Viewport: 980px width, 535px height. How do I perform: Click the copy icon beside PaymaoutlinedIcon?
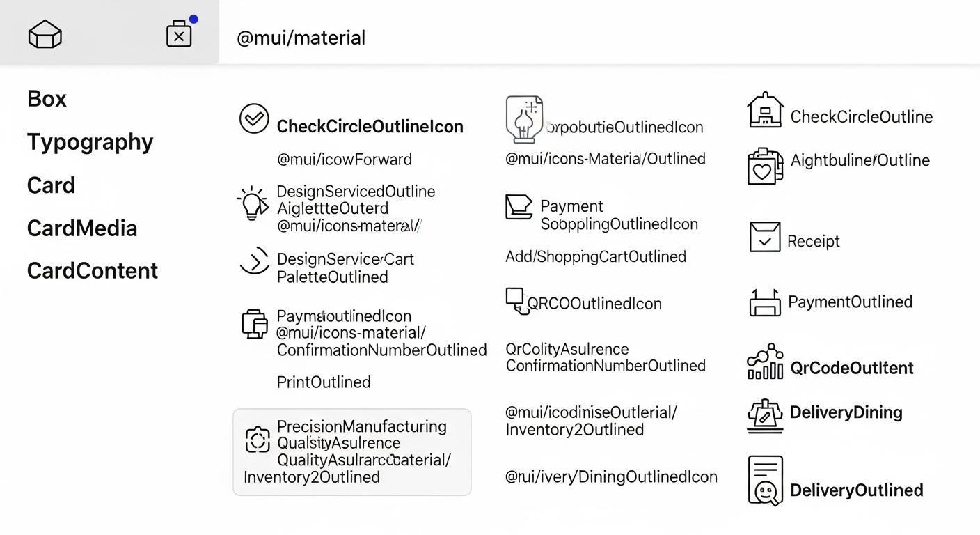point(255,325)
